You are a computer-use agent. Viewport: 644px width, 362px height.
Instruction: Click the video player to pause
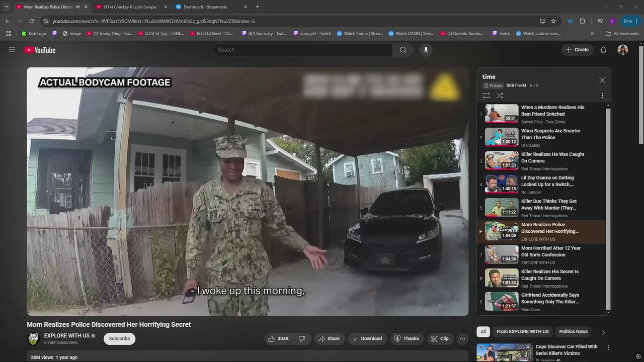coord(248,192)
